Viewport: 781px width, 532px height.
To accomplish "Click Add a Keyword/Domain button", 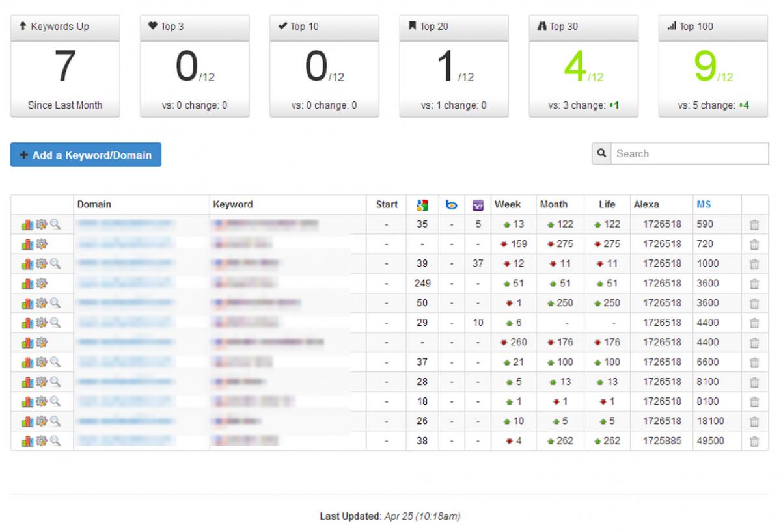I will click(86, 155).
